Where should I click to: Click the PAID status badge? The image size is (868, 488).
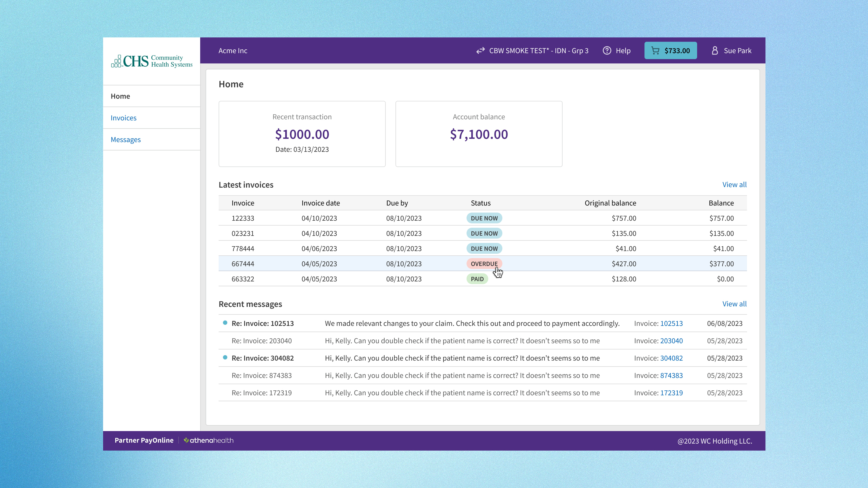coord(477,279)
